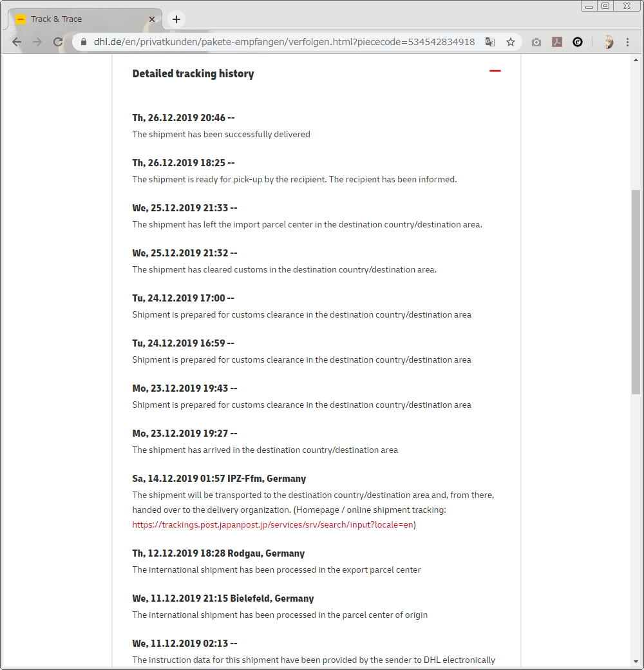Select the Track & Trace tab

pyautogui.click(x=77, y=19)
